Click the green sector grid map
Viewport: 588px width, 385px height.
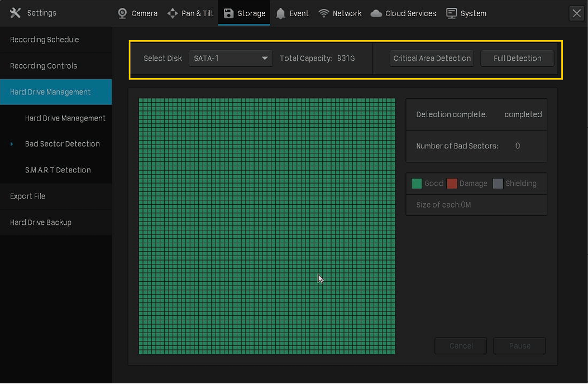pyautogui.click(x=266, y=226)
